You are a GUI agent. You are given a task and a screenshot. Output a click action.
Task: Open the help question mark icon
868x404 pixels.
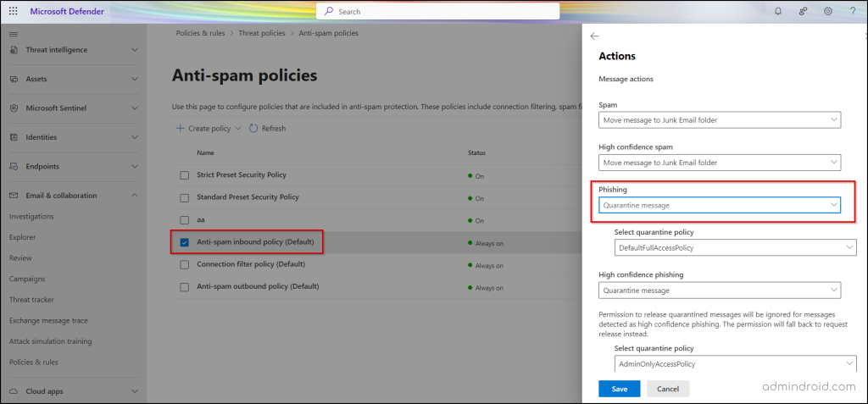(x=853, y=11)
